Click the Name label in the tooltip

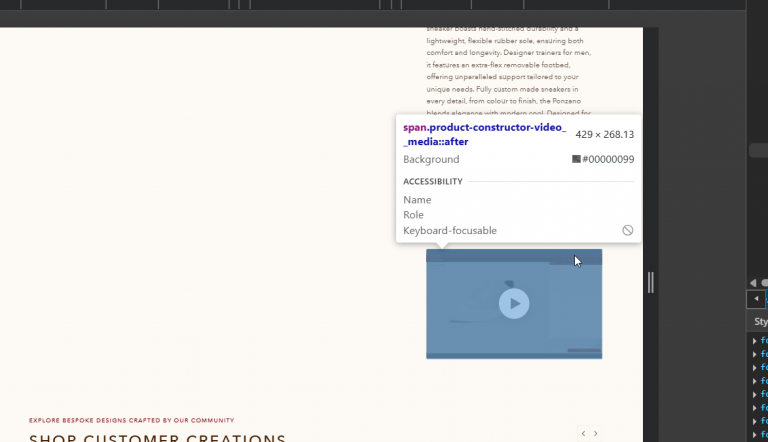pyautogui.click(x=417, y=200)
